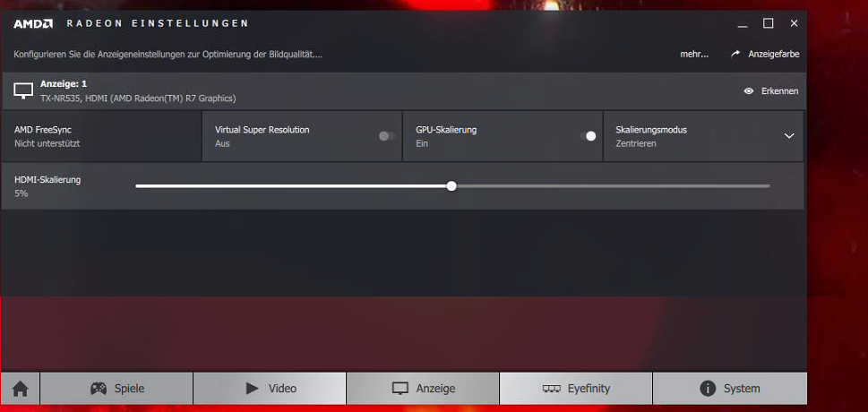Viewport: 868px width, 412px height.
Task: Click the Erkennen button
Action: 771,91
